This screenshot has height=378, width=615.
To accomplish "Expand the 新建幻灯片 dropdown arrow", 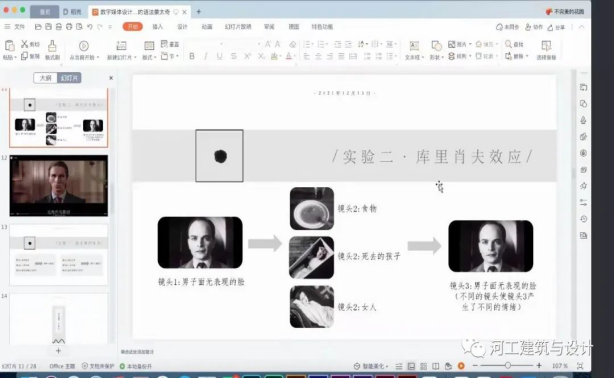I will point(135,58).
